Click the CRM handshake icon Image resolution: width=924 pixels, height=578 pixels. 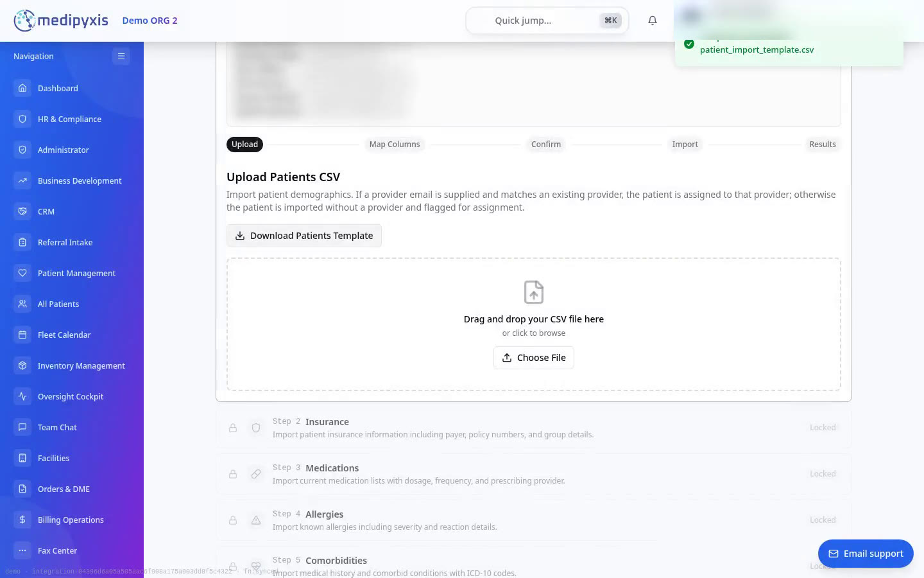(x=22, y=211)
